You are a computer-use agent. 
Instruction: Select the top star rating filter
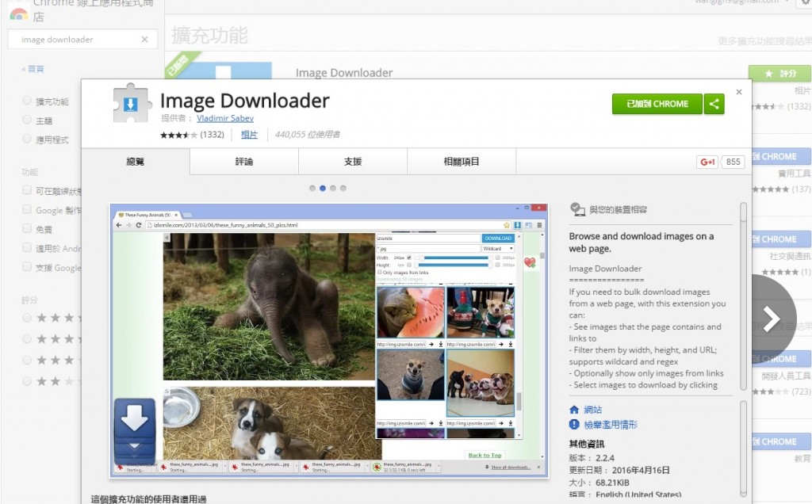pyautogui.click(x=27, y=318)
